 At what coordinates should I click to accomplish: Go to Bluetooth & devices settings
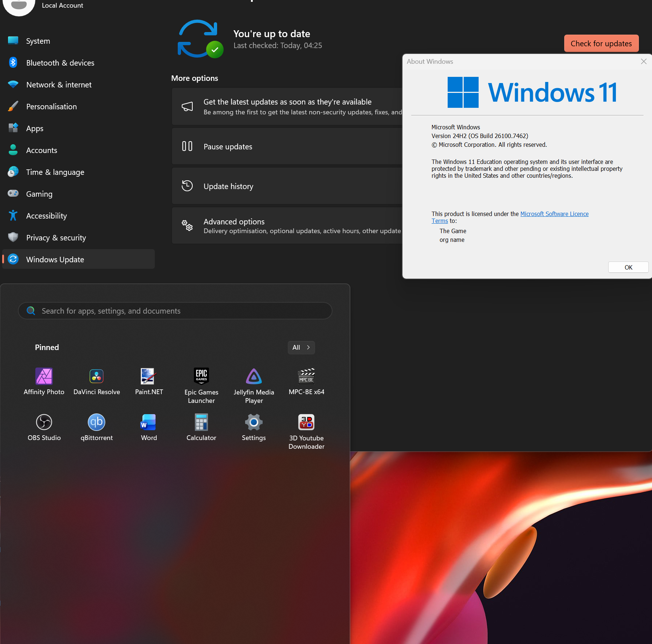pyautogui.click(x=78, y=63)
